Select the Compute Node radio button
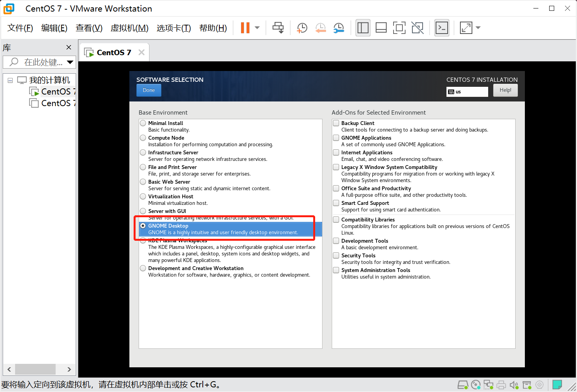This screenshot has width=577, height=392. pyautogui.click(x=143, y=138)
